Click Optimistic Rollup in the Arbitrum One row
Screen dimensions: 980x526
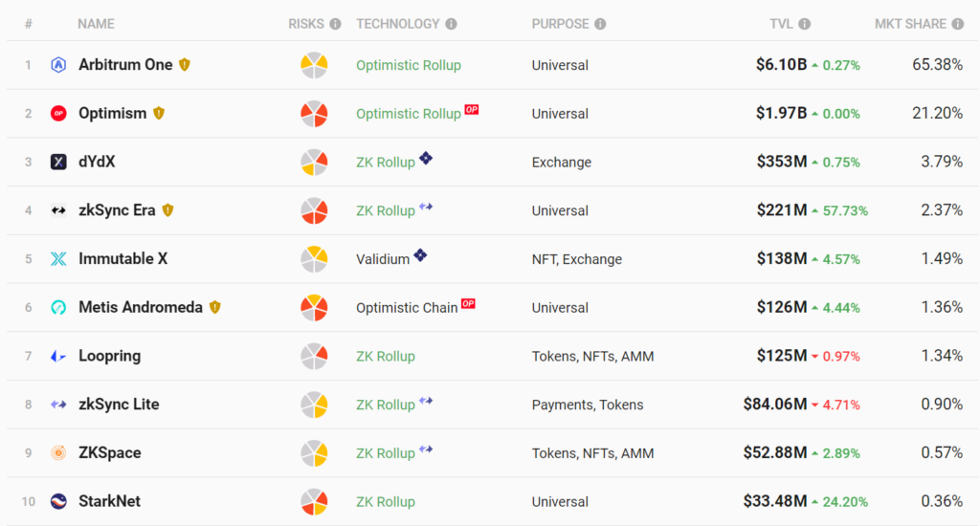point(409,65)
